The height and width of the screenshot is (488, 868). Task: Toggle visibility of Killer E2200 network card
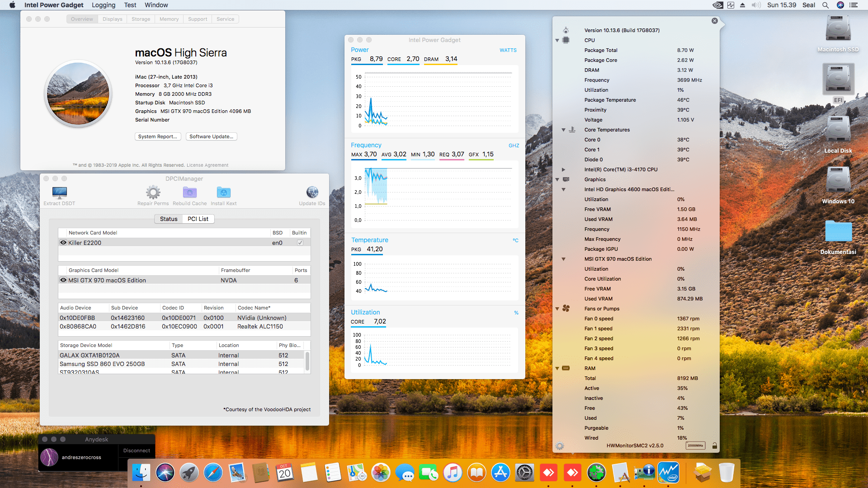[63, 242]
